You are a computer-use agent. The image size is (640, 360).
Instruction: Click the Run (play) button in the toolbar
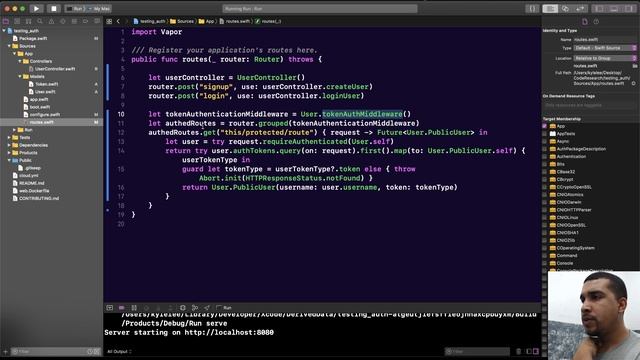36,8
